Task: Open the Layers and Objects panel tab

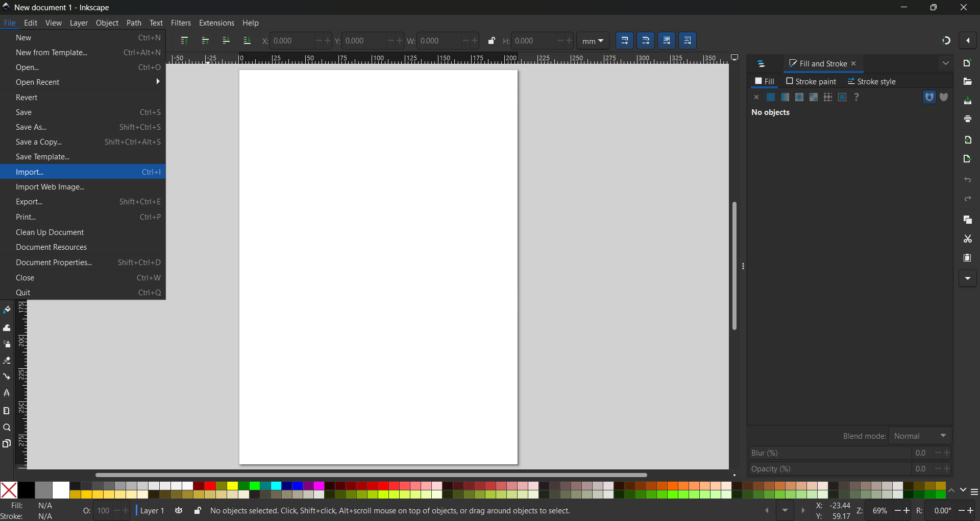Action: point(762,64)
